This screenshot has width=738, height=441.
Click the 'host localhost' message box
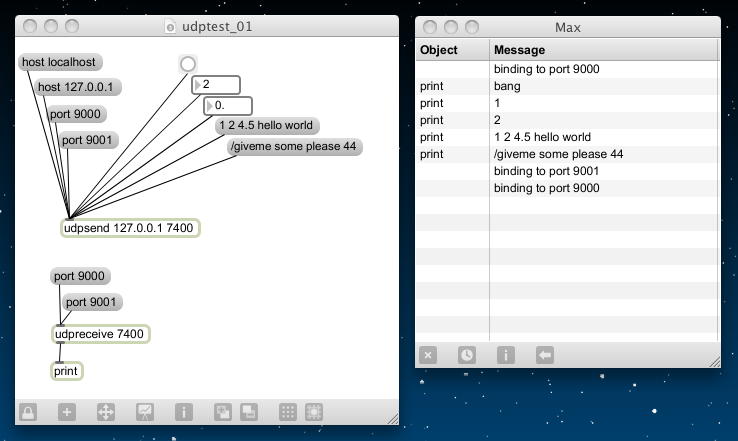60,62
